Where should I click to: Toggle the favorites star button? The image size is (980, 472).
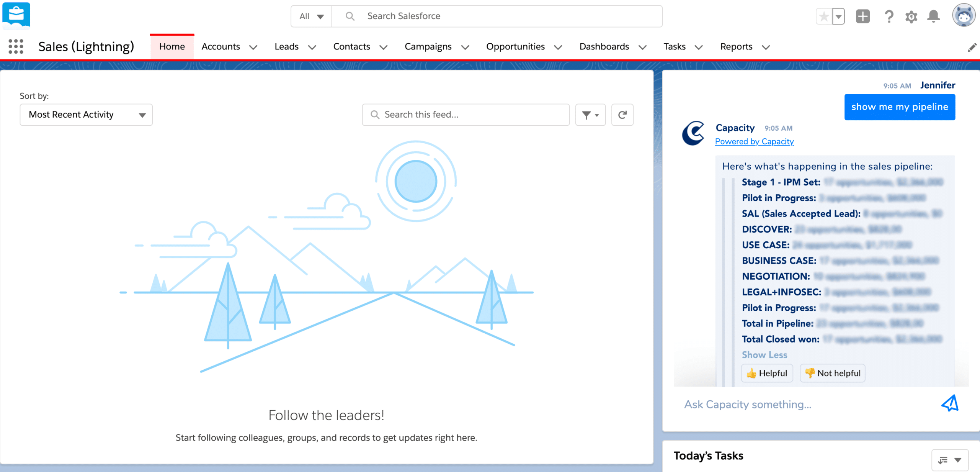824,16
